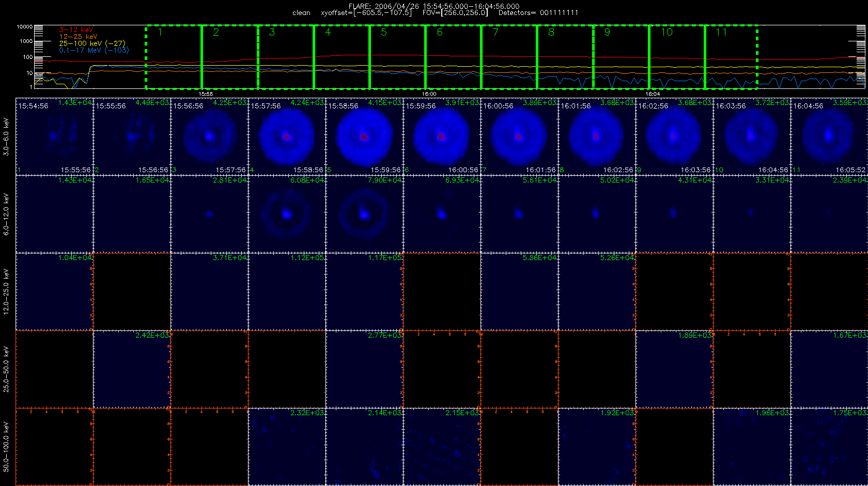Image resolution: width=868 pixels, height=486 pixels.
Task: Open the 3-6 keV image at 15:55:56
Action: tap(132, 136)
